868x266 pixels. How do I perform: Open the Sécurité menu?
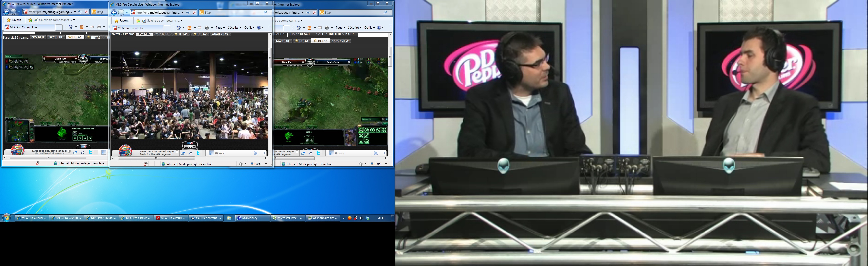(234, 28)
